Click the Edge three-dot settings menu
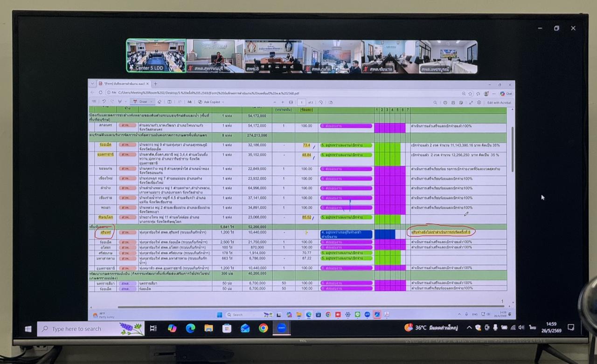The image size is (597, 364). [495, 93]
